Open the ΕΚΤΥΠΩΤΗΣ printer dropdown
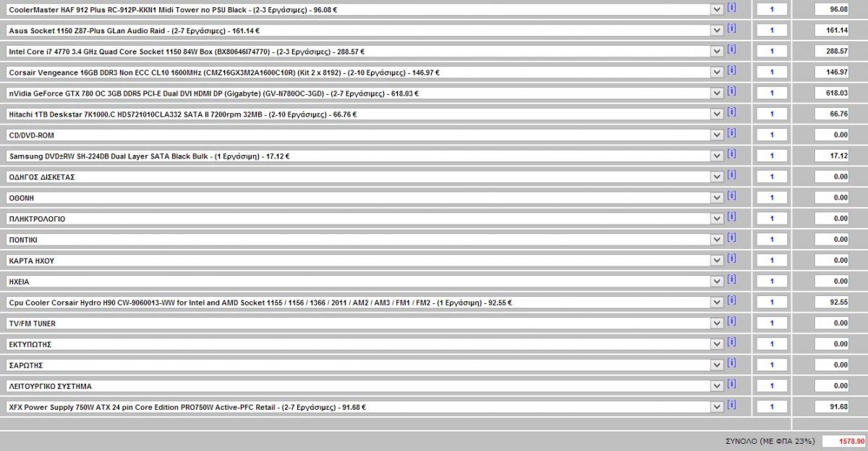868x451 pixels. coord(716,344)
